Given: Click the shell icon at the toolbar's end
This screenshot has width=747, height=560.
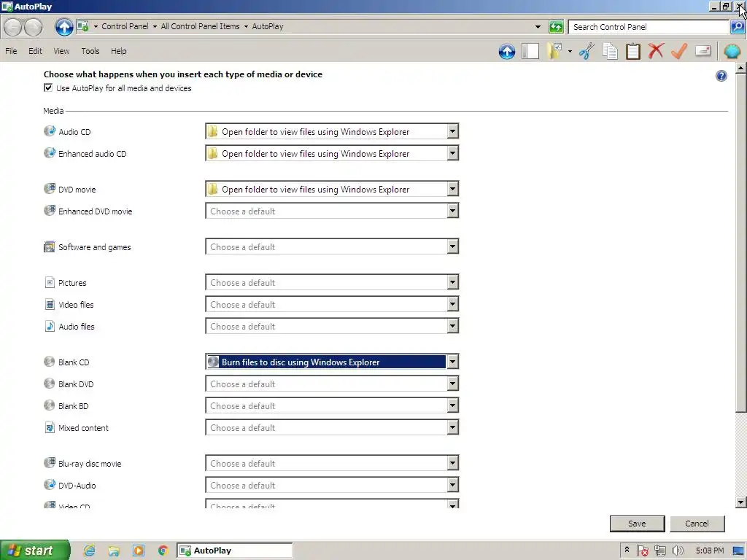Looking at the screenshot, I should (x=732, y=51).
